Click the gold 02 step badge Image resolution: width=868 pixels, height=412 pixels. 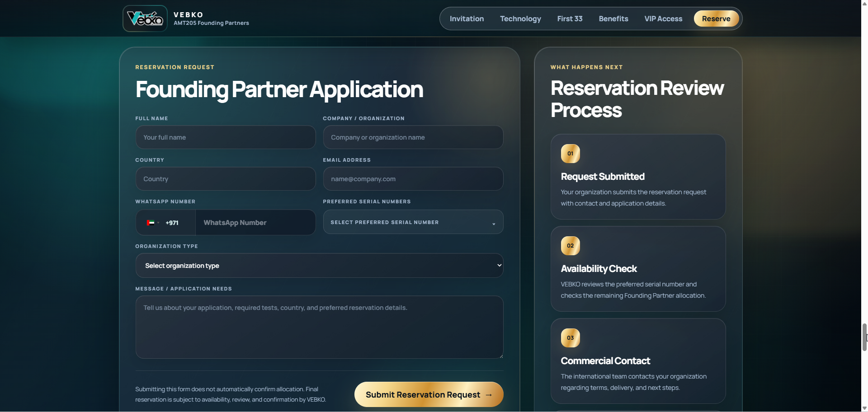(x=571, y=246)
